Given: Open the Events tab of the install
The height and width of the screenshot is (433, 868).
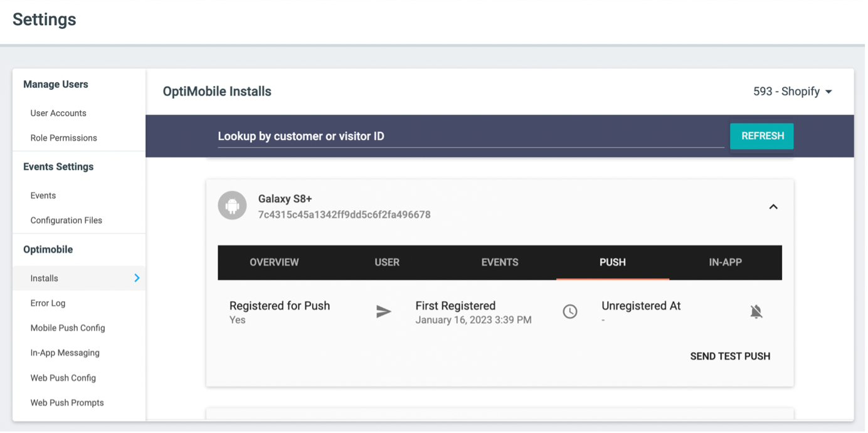Looking at the screenshot, I should [x=500, y=262].
